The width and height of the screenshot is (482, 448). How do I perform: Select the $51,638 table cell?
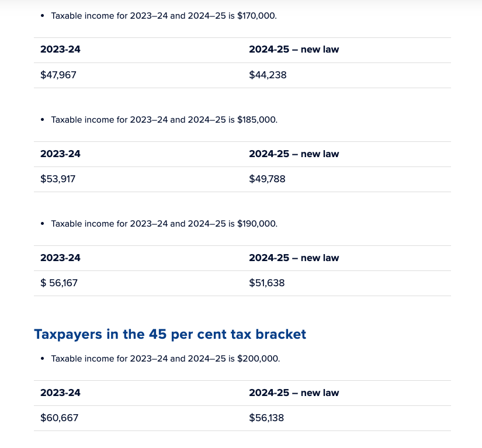(x=267, y=283)
